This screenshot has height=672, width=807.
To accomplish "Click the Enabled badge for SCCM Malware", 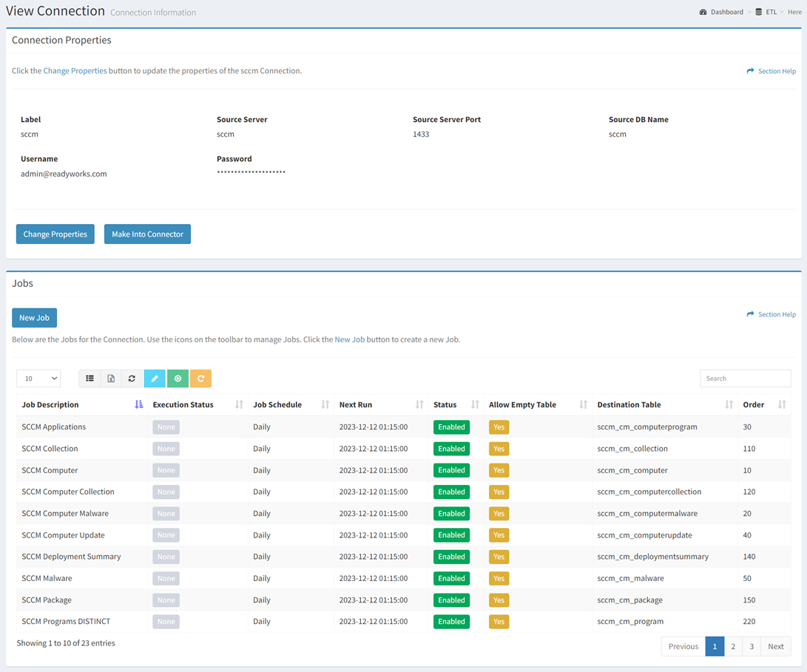I will click(451, 578).
